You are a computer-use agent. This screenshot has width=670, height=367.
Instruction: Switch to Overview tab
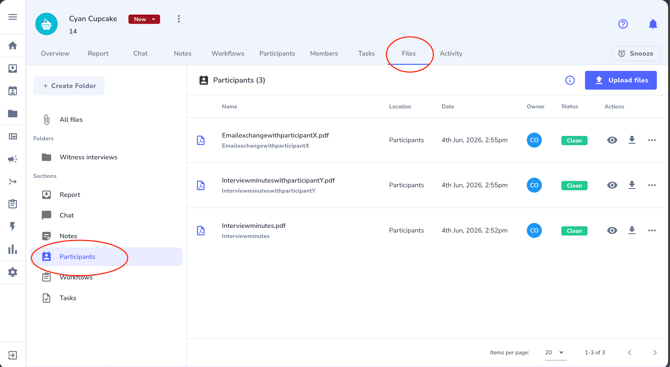(x=55, y=53)
